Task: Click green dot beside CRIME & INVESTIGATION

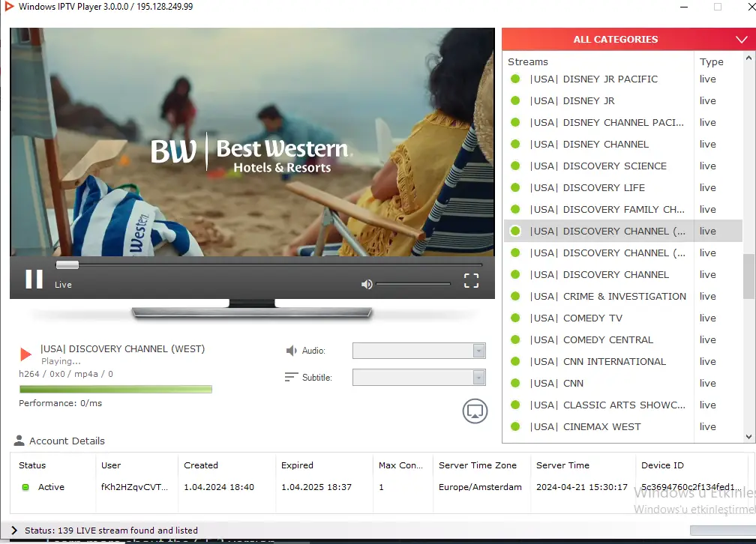Action: pyautogui.click(x=515, y=296)
